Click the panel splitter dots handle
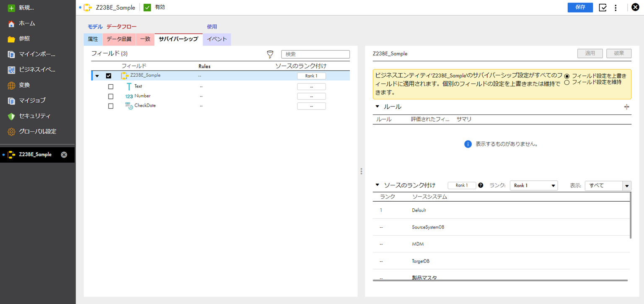The width and height of the screenshot is (644, 304). (361, 171)
